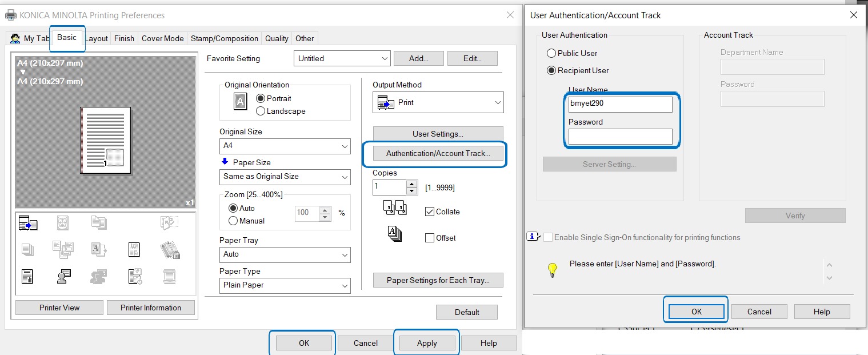Click the yellow lightbulb hint icon
The width and height of the screenshot is (868, 355).
click(552, 270)
